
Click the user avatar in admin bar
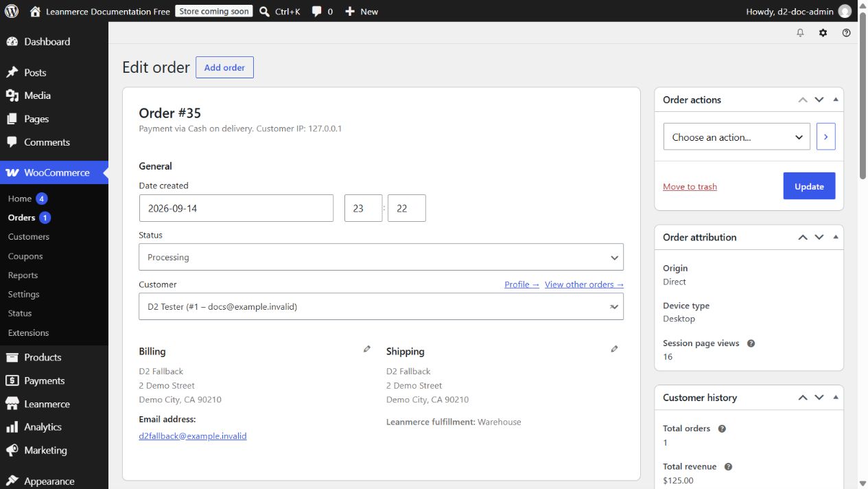coord(845,11)
